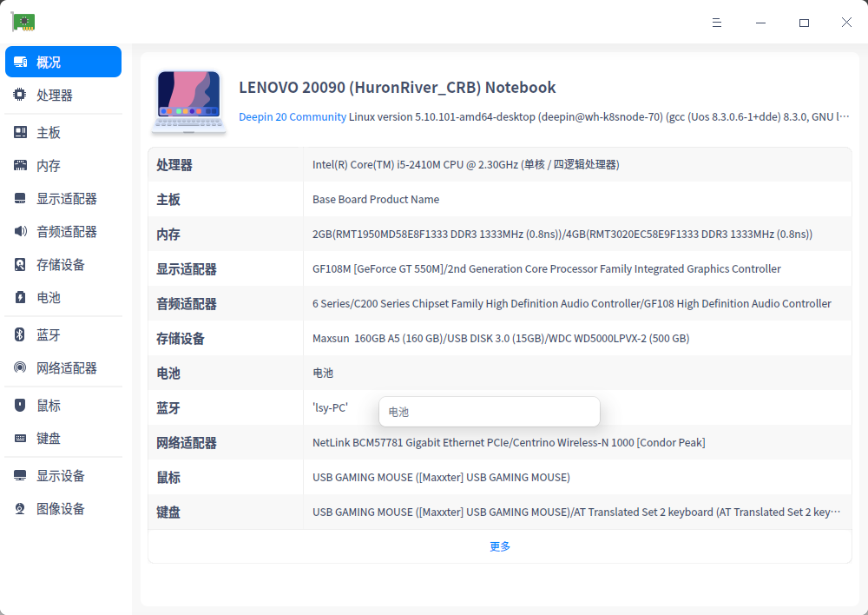Screen dimensions: 868x615
Task: Click the device manager app icon top left
Action: coord(22,21)
